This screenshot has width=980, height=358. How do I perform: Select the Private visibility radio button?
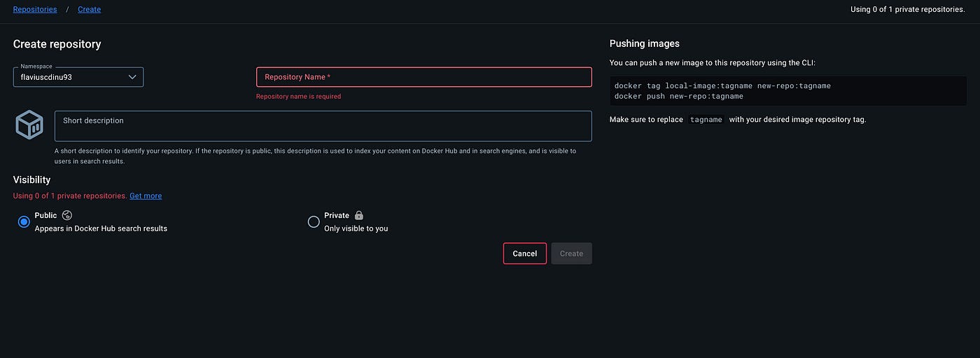(314, 221)
